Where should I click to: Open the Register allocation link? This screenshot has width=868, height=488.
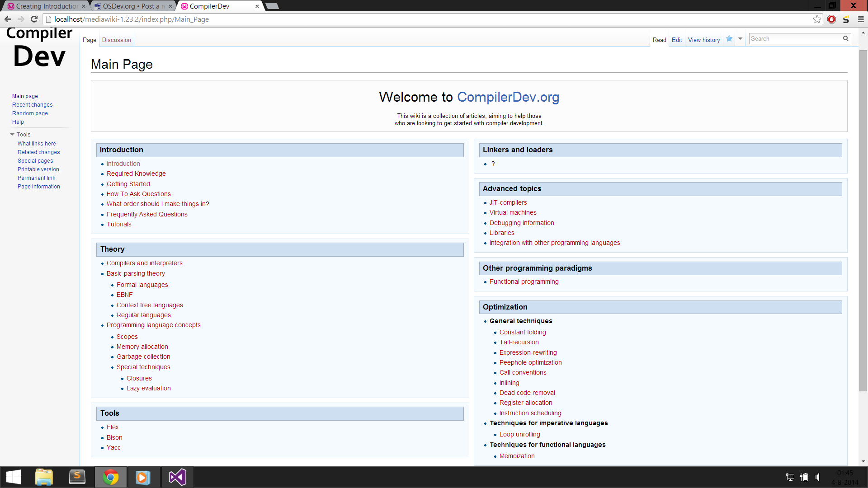[x=526, y=403]
